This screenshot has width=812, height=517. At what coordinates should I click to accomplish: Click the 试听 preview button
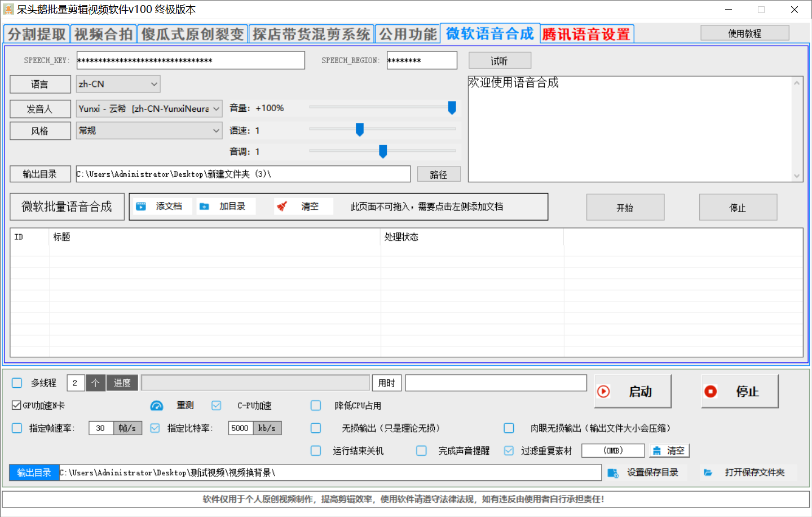click(500, 60)
